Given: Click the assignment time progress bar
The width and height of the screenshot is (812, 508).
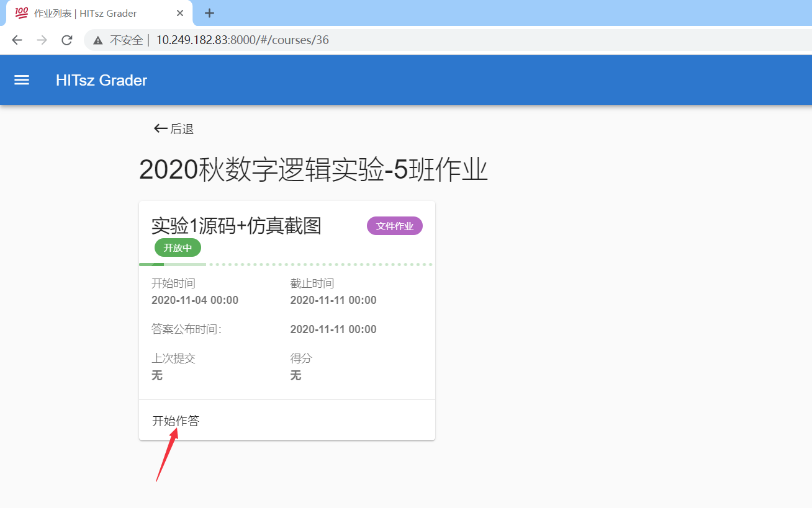Looking at the screenshot, I should point(286,265).
